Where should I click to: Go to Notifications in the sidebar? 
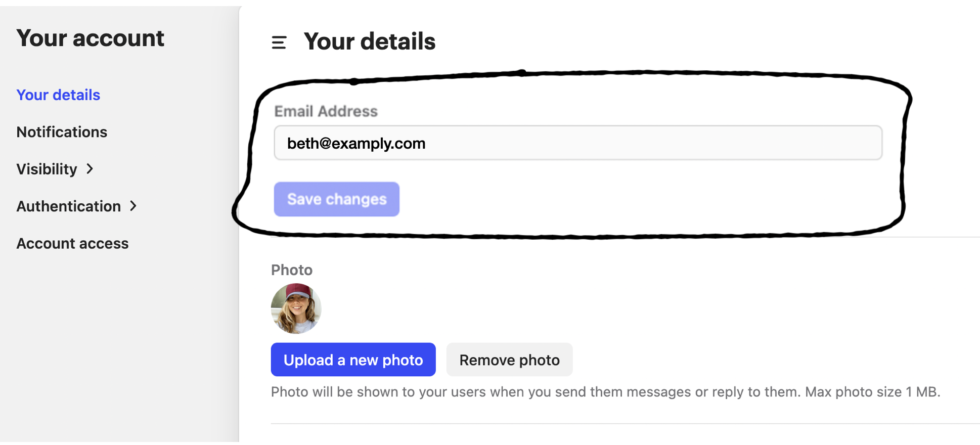[62, 132]
